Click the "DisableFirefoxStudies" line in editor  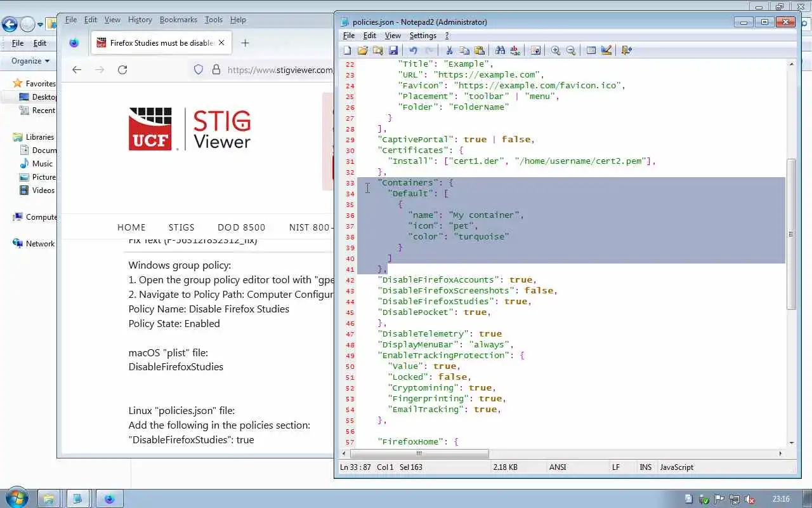[454, 301]
